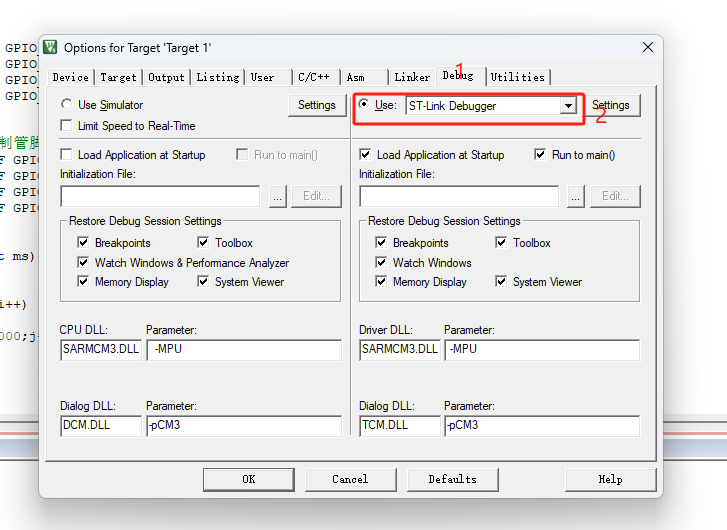Open Settings for ST-Link Debugger
This screenshot has height=530, width=727.
[x=610, y=105]
